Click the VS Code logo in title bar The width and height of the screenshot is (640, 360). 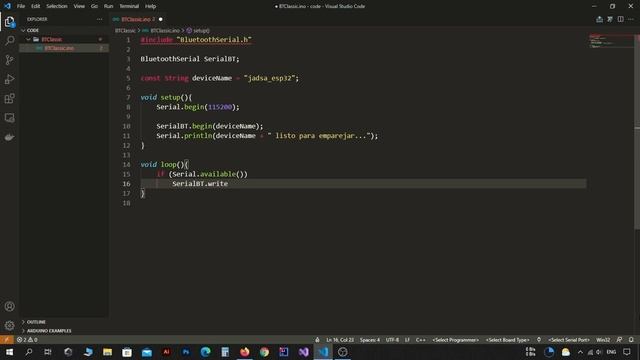click(x=7, y=6)
